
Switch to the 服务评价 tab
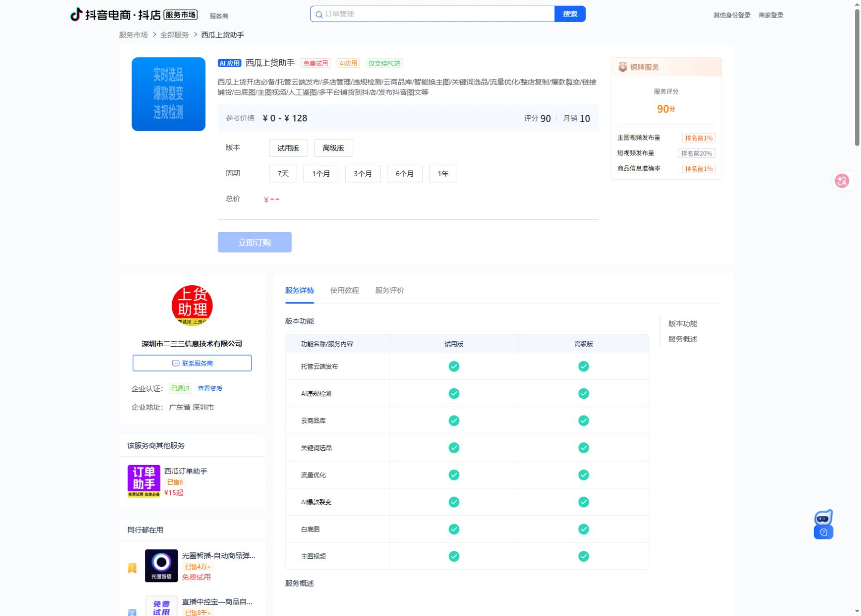pyautogui.click(x=389, y=290)
